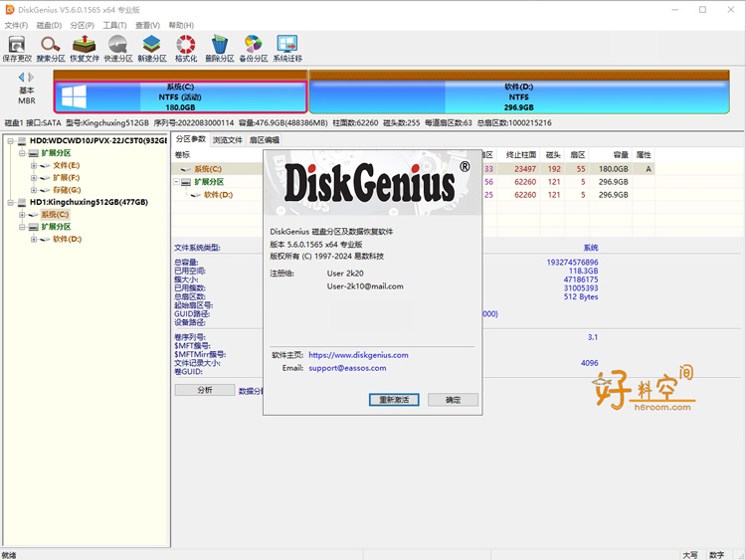Go to next disk with right arrow

pos(31,77)
